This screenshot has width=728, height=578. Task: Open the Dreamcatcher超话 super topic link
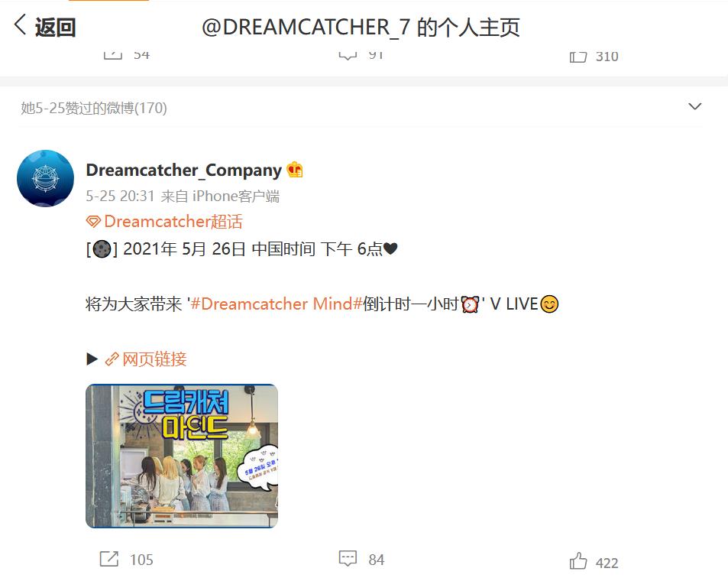173,222
